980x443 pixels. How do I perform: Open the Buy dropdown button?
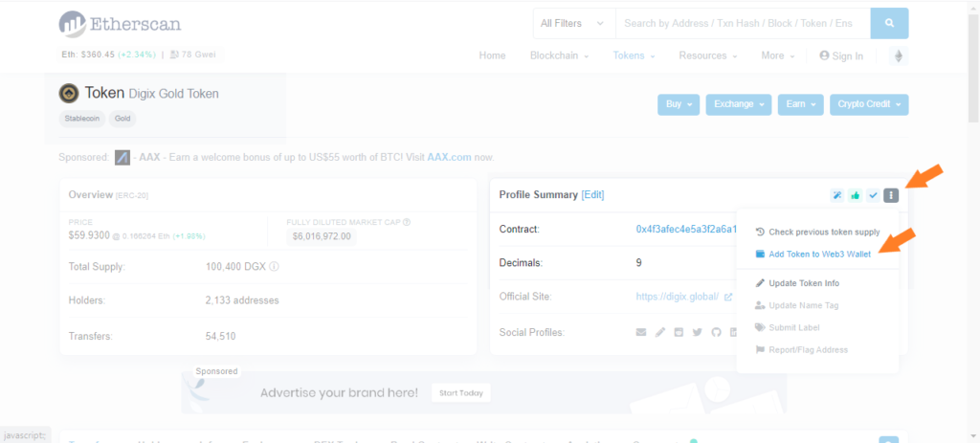click(x=679, y=104)
